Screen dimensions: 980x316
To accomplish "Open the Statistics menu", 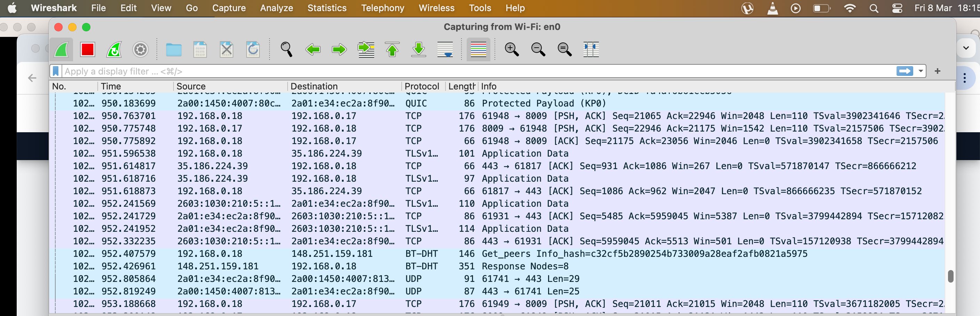I will [327, 8].
